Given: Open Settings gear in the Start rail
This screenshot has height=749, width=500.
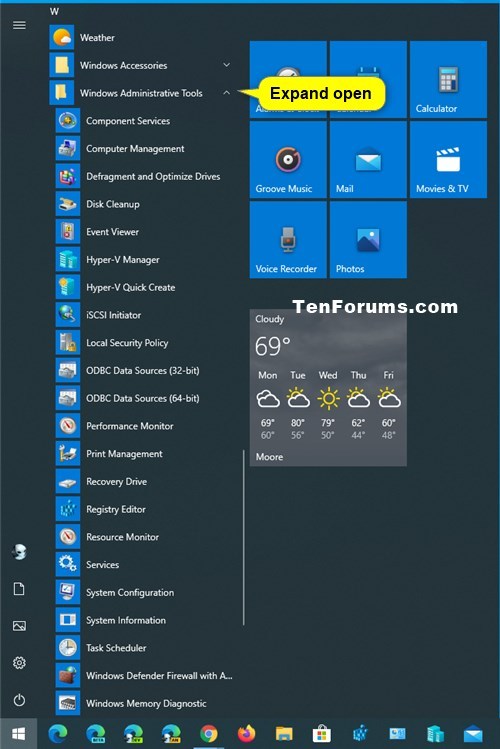Looking at the screenshot, I should tap(19, 663).
